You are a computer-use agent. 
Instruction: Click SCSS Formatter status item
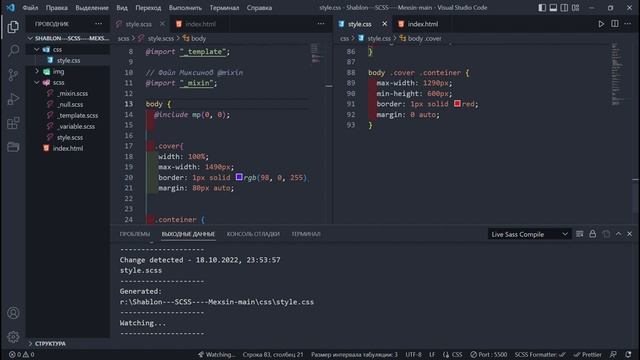pos(540,355)
